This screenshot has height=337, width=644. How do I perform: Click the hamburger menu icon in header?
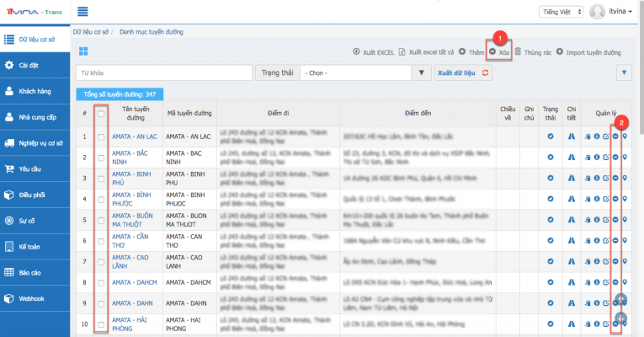[82, 12]
